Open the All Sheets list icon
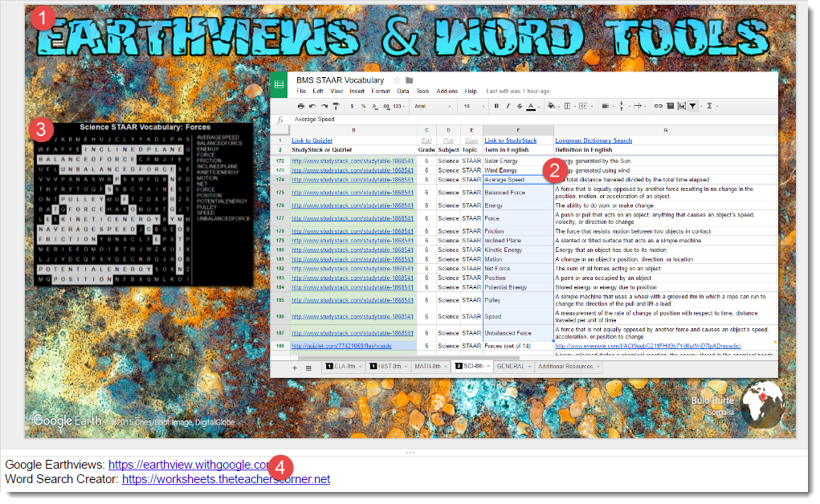820x504 pixels. [x=308, y=368]
